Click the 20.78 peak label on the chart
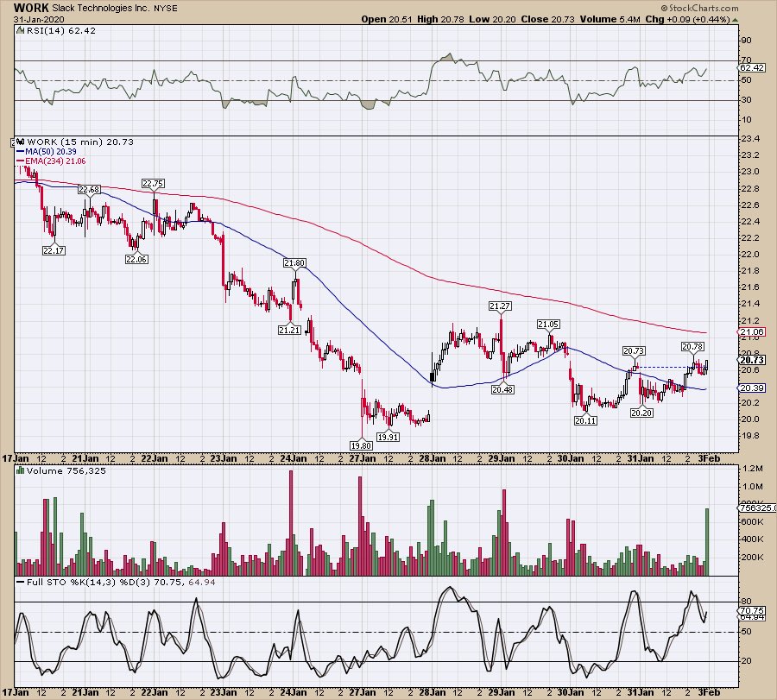777x700 pixels. coord(692,346)
